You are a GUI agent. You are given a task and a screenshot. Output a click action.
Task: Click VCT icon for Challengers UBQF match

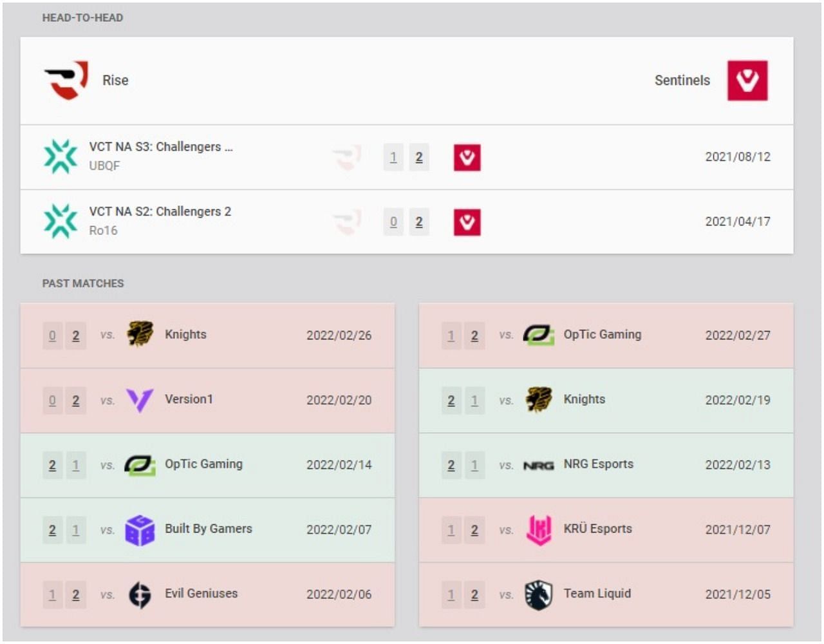tap(61, 157)
